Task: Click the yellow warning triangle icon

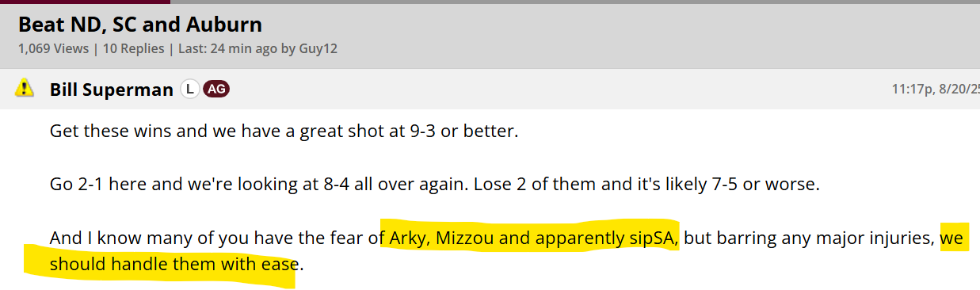Action: coord(25,88)
